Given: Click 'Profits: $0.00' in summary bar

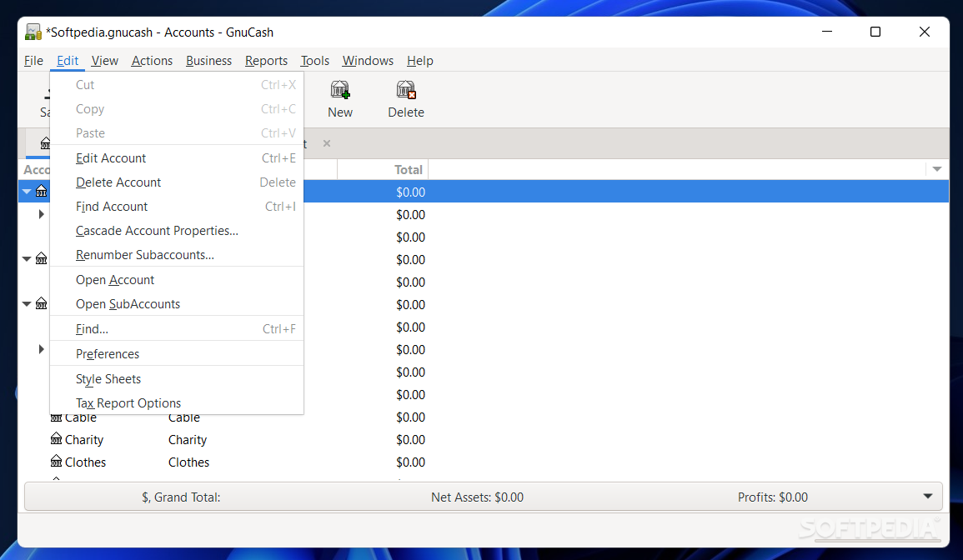Looking at the screenshot, I should pos(773,497).
